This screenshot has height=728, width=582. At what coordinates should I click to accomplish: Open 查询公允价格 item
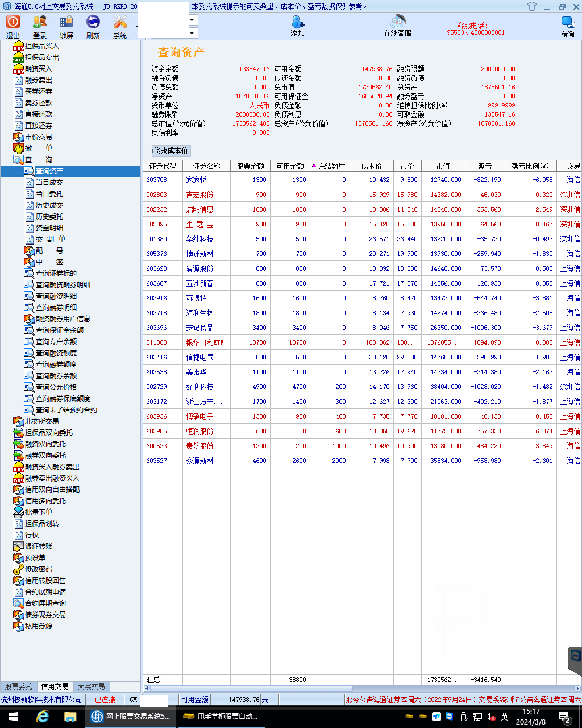click(x=56, y=387)
